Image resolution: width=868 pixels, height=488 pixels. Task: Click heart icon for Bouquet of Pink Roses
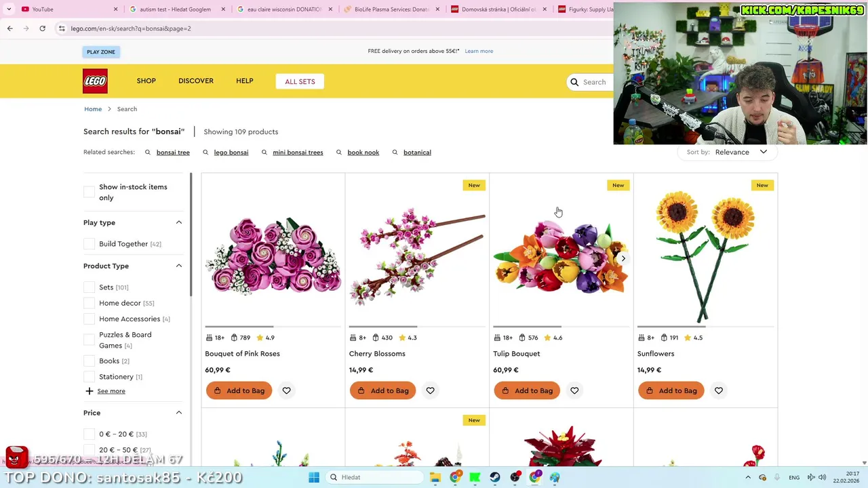coord(286,390)
